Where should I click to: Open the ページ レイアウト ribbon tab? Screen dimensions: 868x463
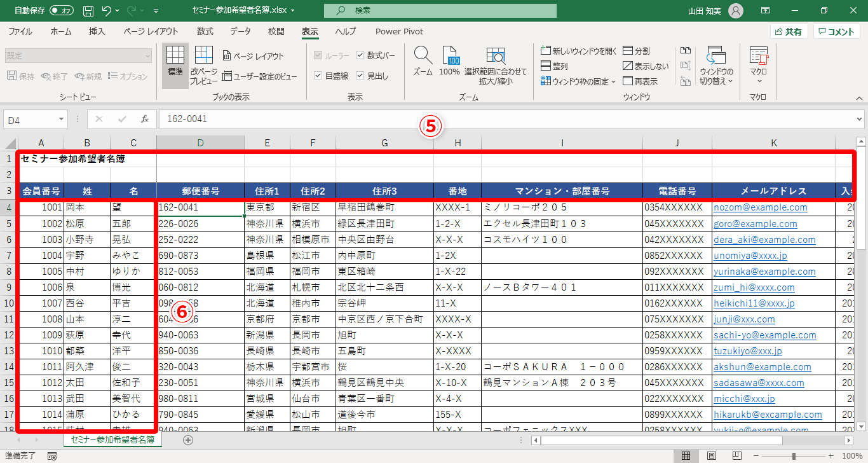(x=151, y=32)
